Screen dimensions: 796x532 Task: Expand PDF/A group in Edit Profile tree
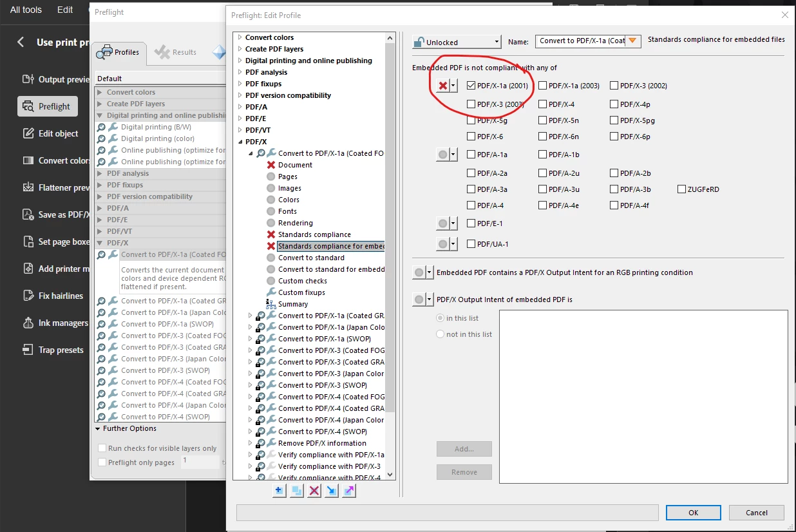240,107
